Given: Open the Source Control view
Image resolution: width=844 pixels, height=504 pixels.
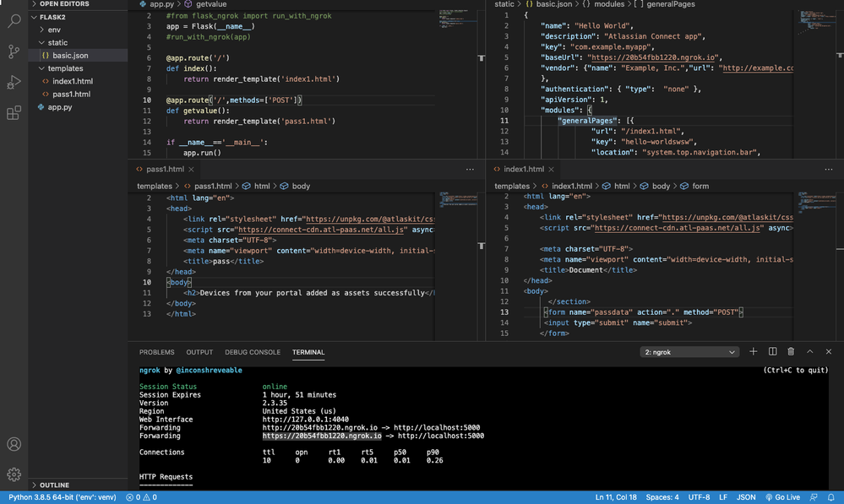Looking at the screenshot, I should pyautogui.click(x=13, y=51).
